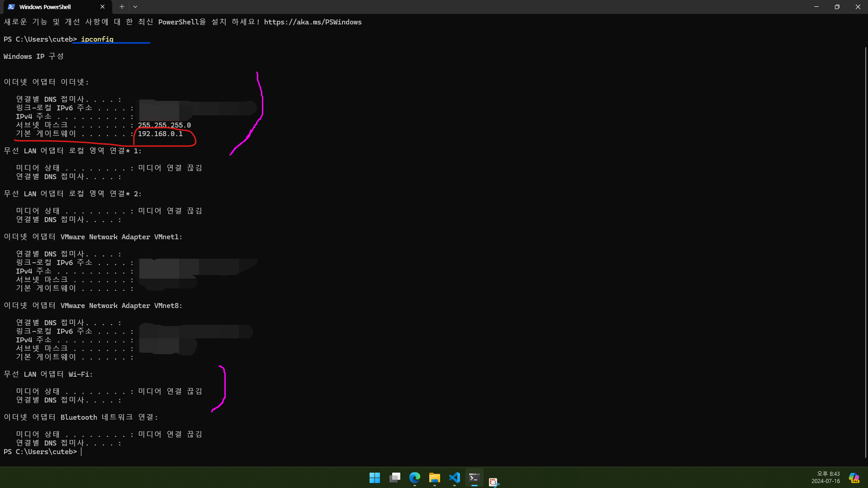The image size is (868, 488).
Task: Open the Windows Start menu
Action: [x=375, y=478]
